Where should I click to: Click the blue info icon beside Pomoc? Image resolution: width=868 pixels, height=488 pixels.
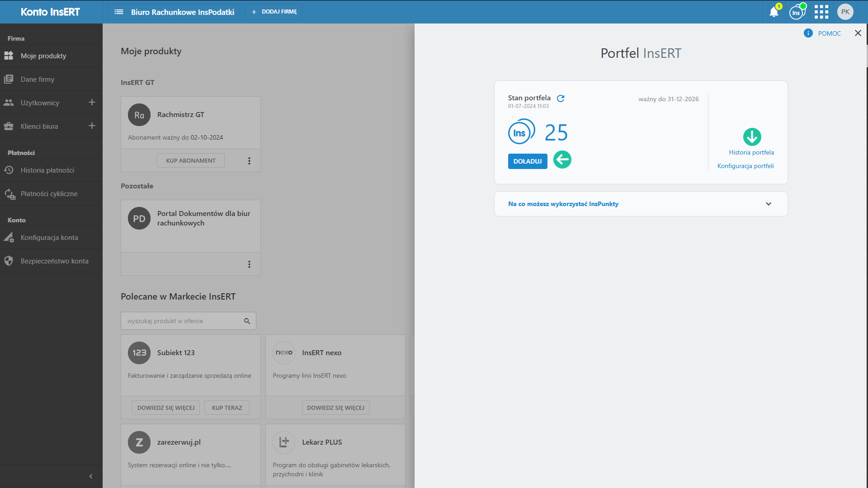(x=808, y=33)
